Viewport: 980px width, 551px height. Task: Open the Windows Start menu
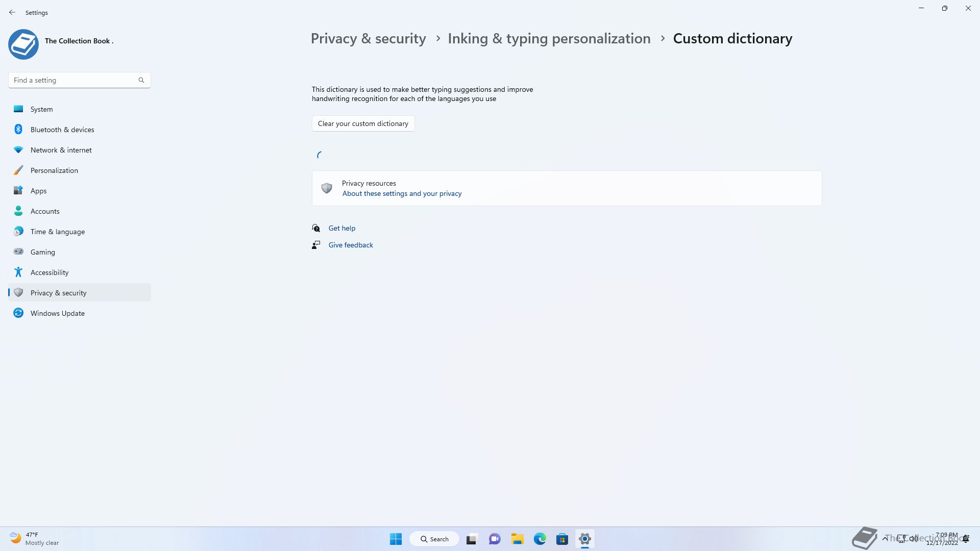click(x=396, y=539)
